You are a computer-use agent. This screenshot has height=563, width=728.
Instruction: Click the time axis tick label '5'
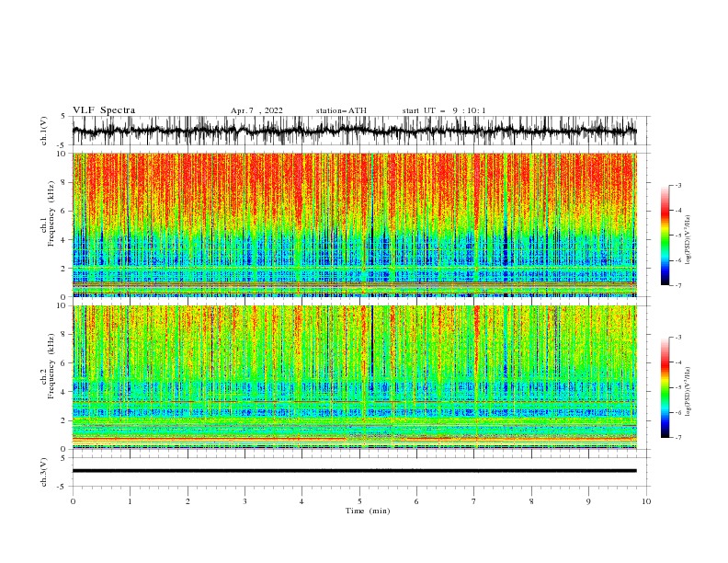(359, 501)
